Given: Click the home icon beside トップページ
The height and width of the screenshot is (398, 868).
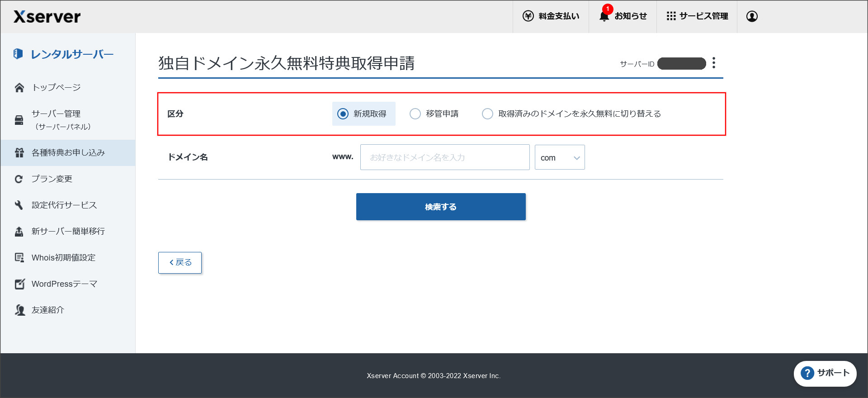Looking at the screenshot, I should pos(19,88).
